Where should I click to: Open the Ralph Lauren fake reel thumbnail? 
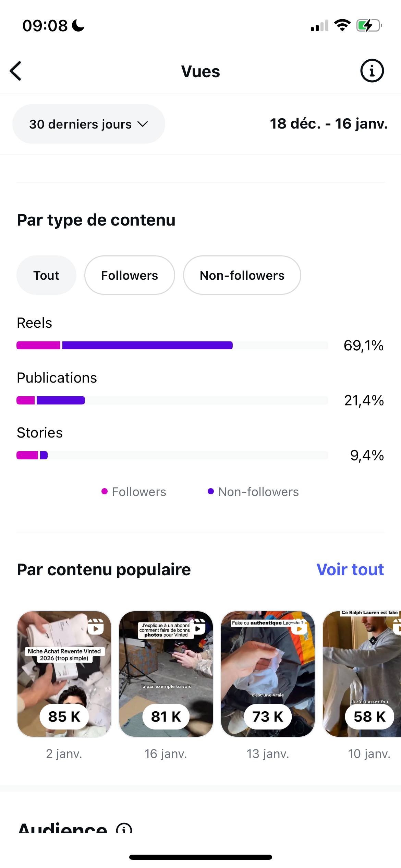point(362,674)
